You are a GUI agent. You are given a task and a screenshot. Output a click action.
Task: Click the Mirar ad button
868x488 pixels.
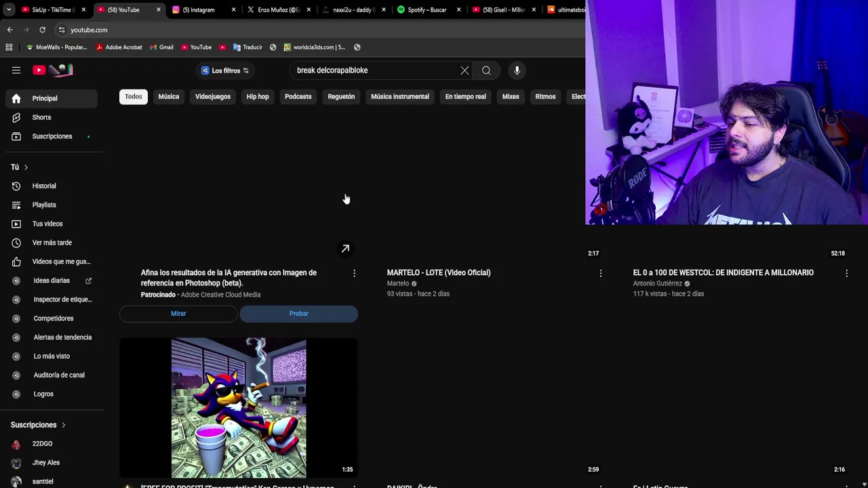(178, 314)
